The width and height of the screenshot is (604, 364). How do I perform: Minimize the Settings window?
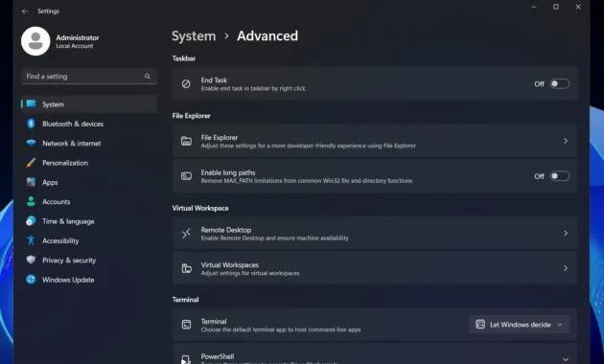[x=533, y=7]
